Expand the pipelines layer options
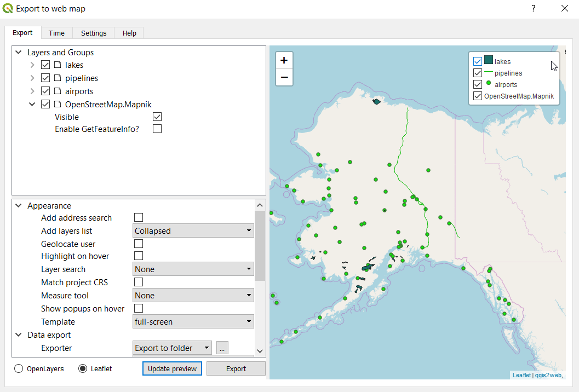Viewport: 579px width, 392px height. pyautogui.click(x=32, y=78)
